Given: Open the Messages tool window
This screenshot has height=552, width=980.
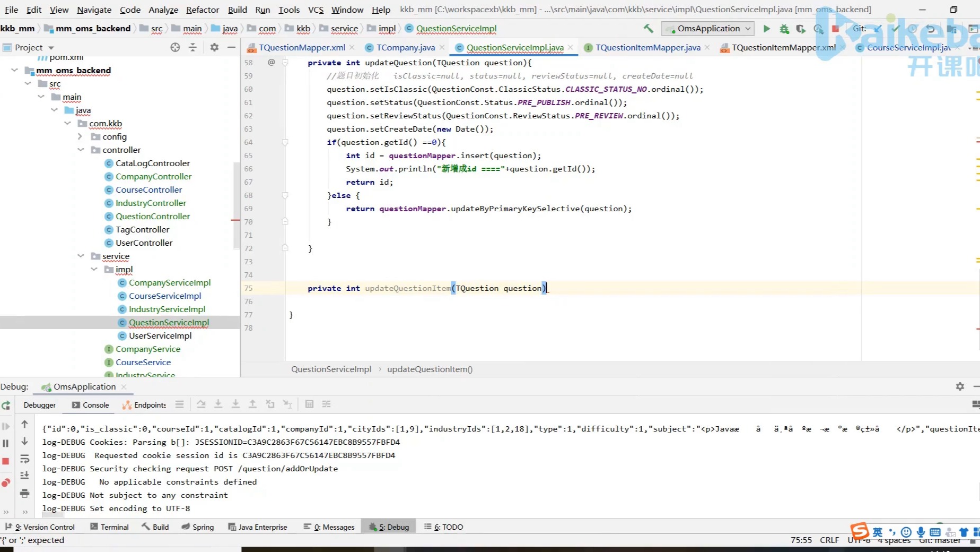Looking at the screenshot, I should [x=329, y=527].
